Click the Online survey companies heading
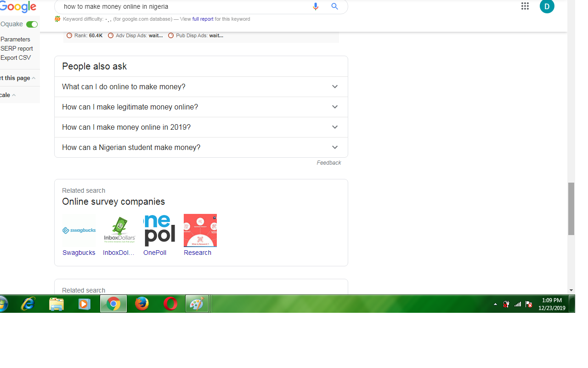 coord(113,201)
